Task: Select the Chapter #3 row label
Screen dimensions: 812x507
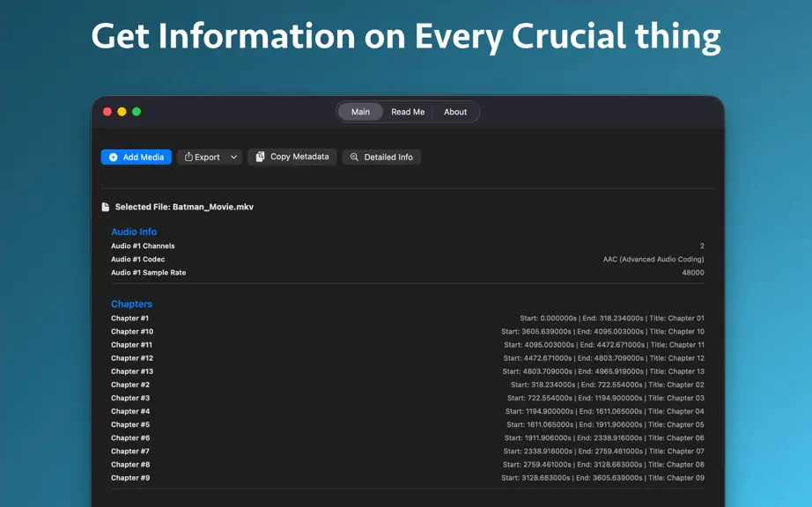Action: pos(130,399)
